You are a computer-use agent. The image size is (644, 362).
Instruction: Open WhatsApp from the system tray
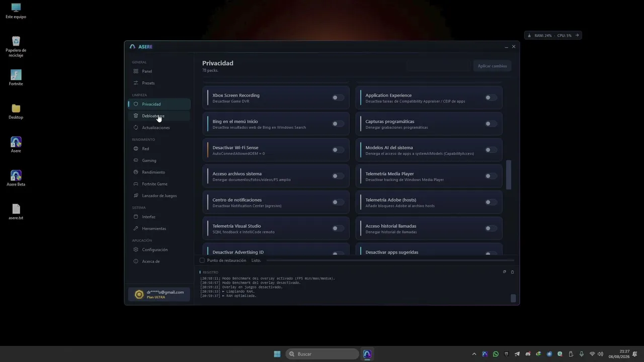tap(496, 354)
